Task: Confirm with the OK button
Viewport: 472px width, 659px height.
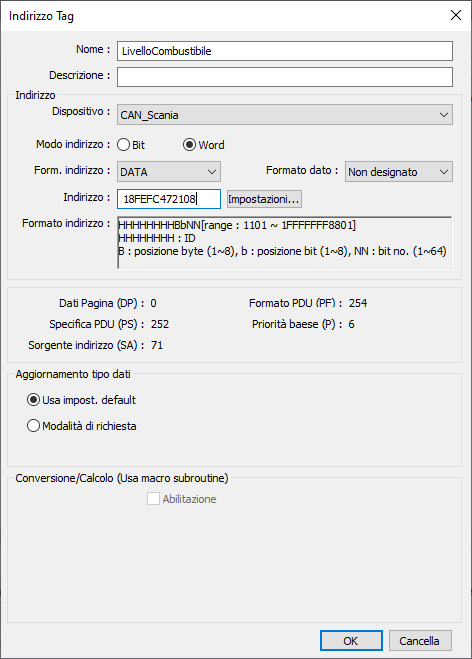Action: 351,641
